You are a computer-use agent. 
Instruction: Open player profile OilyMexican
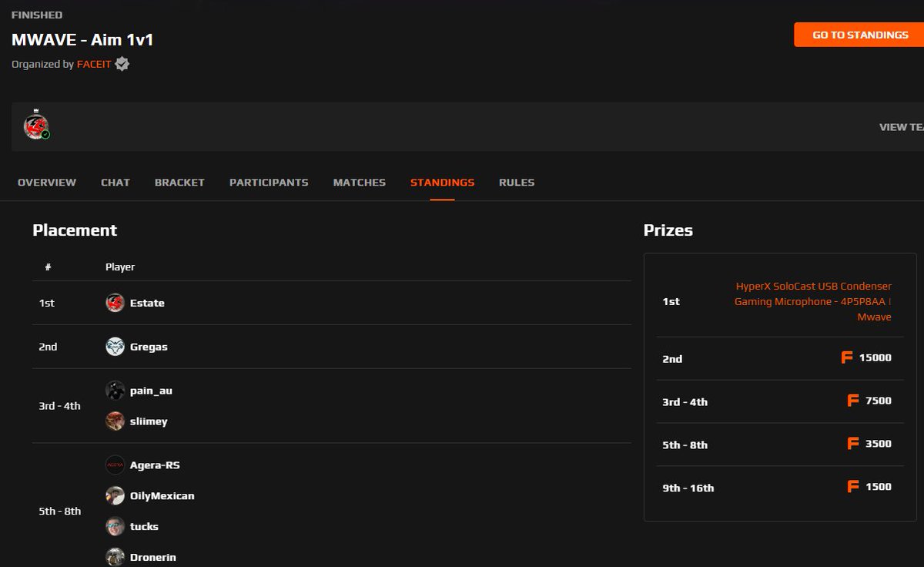[162, 496]
